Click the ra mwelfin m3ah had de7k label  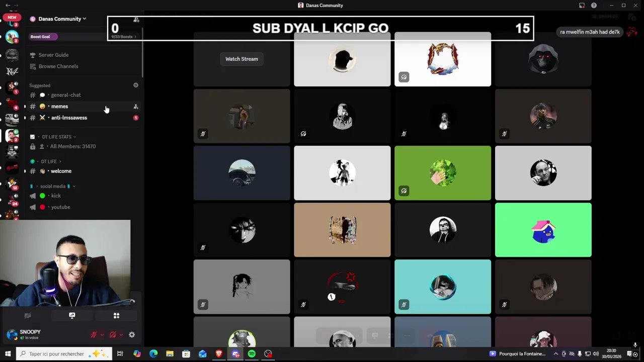click(x=590, y=32)
